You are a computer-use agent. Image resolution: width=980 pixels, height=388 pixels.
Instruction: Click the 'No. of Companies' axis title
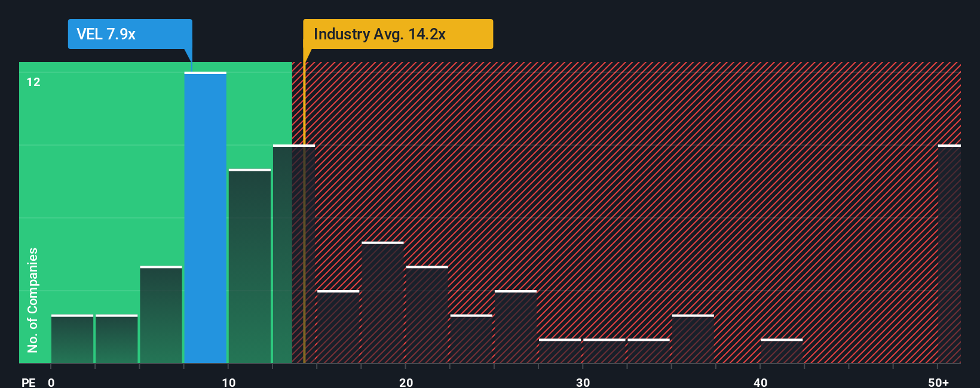tap(33, 300)
